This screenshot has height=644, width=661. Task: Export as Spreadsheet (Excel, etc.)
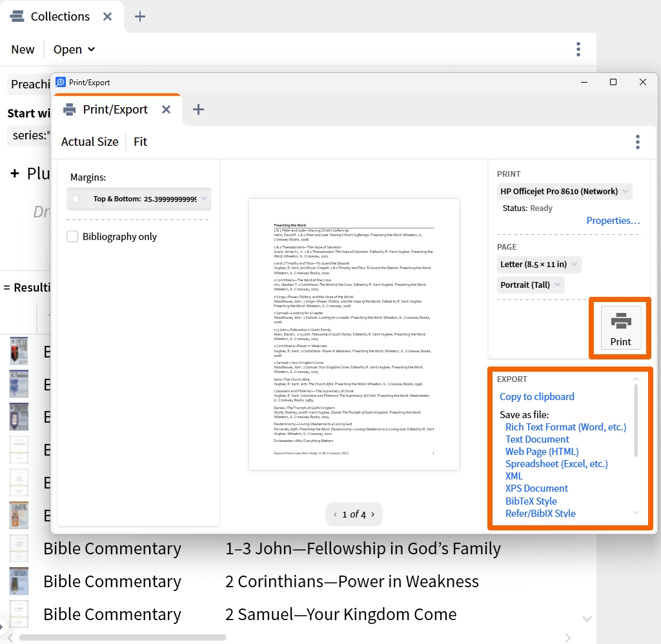pos(556,463)
